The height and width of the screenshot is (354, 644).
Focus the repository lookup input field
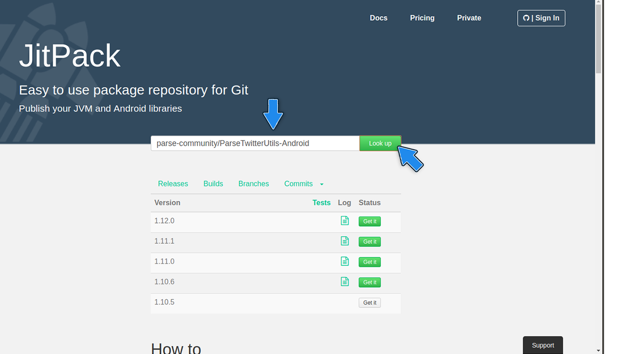coord(255,143)
